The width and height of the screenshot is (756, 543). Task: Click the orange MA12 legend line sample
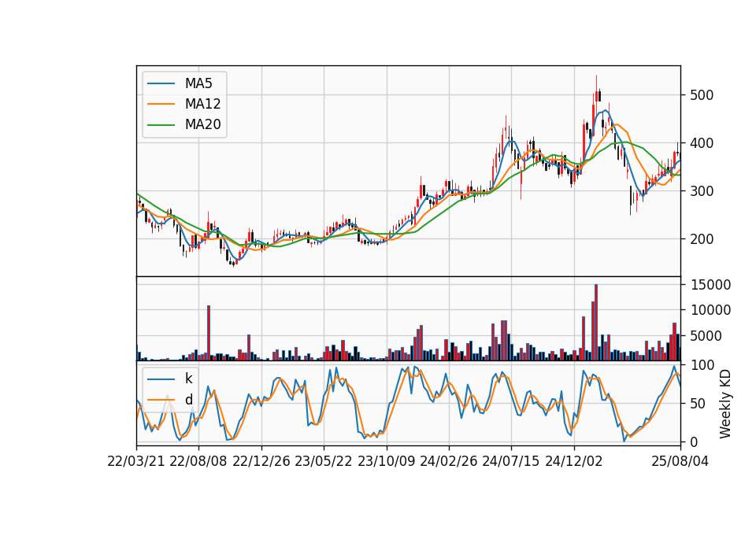pos(161,104)
